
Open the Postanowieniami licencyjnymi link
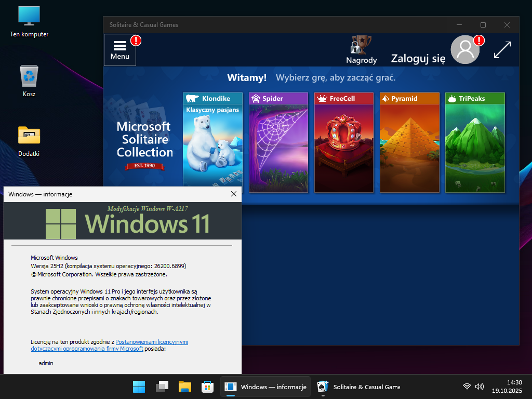point(151,342)
